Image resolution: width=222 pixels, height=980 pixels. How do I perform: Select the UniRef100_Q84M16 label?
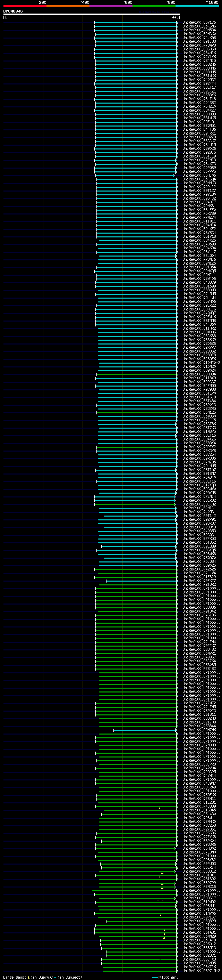click(199, 53)
